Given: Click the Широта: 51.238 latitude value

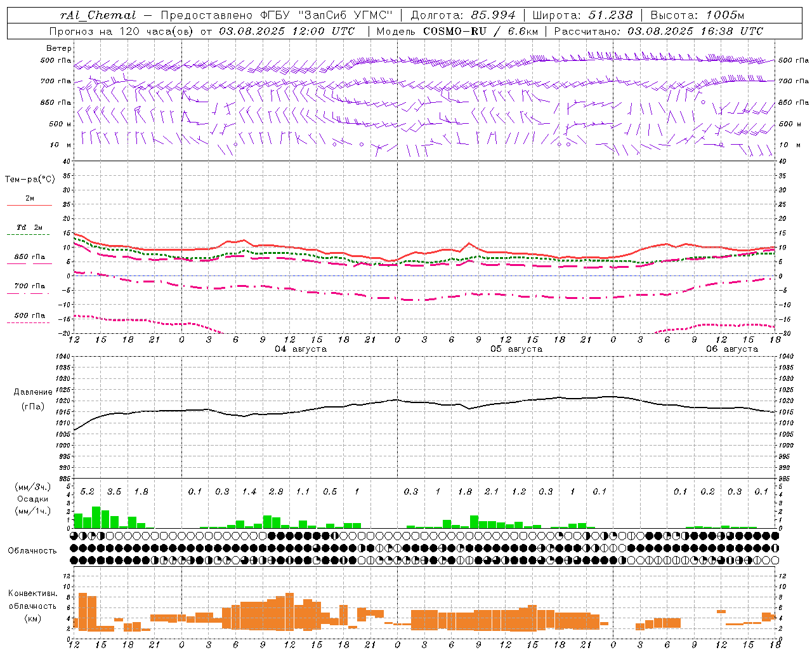Looking at the screenshot, I should coord(583,15).
